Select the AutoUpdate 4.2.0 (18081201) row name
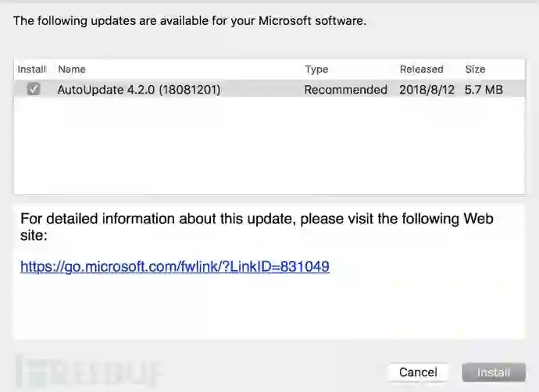Image resolution: width=539 pixels, height=392 pixels. point(139,90)
